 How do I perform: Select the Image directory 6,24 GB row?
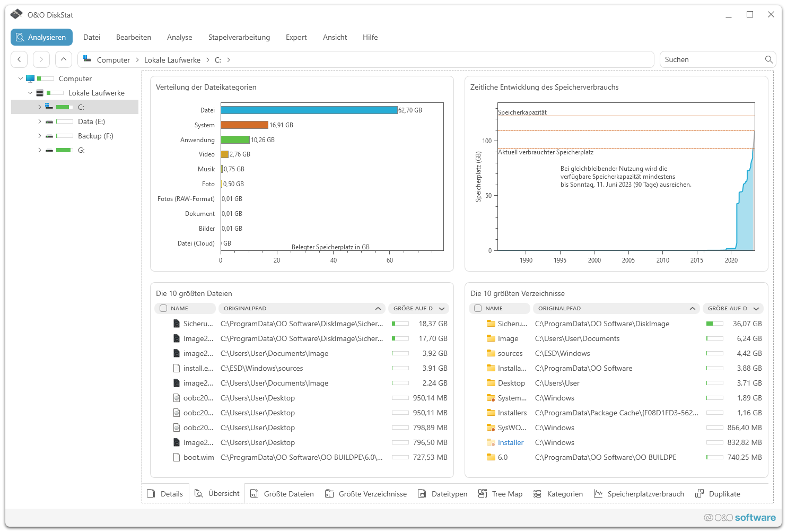click(617, 338)
